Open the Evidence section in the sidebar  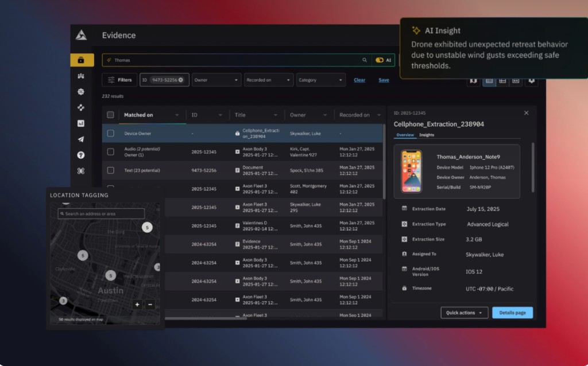81,60
